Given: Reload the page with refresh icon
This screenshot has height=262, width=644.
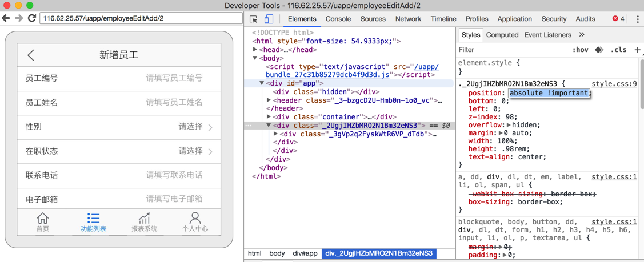Looking at the screenshot, I should click(31, 18).
